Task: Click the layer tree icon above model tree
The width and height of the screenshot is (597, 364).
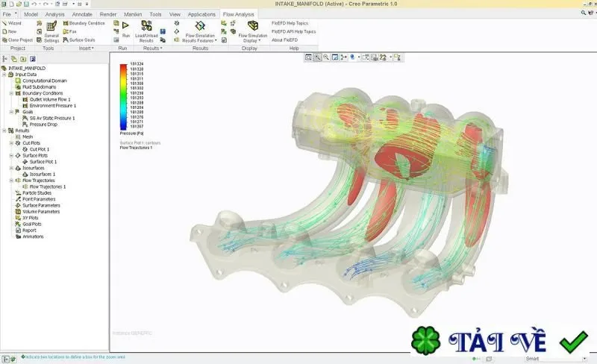Action: click(14, 59)
